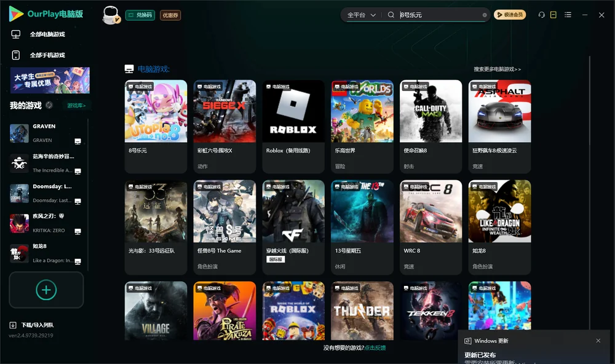Select GRAVEN in my games list
615x364 pixels.
tap(46, 133)
